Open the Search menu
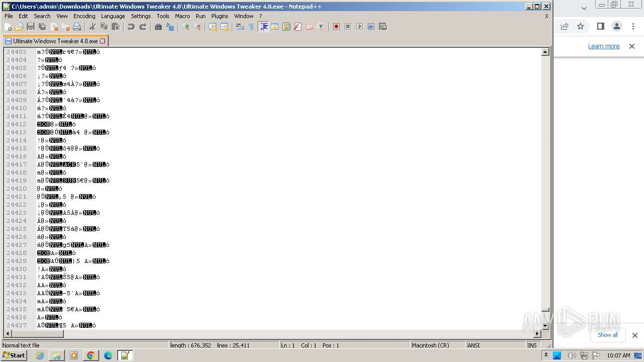The width and height of the screenshot is (644, 362). (x=42, y=16)
